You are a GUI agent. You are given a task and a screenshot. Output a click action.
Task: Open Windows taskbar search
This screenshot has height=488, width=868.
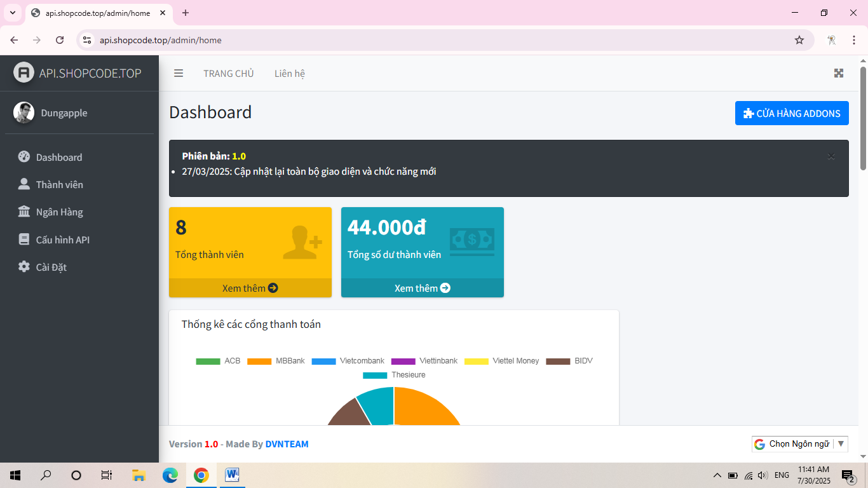click(x=46, y=475)
